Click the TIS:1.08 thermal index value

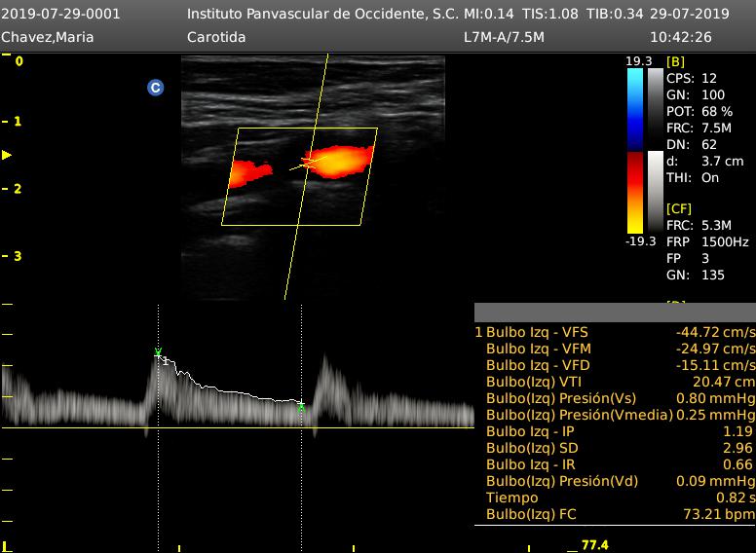pyautogui.click(x=550, y=14)
